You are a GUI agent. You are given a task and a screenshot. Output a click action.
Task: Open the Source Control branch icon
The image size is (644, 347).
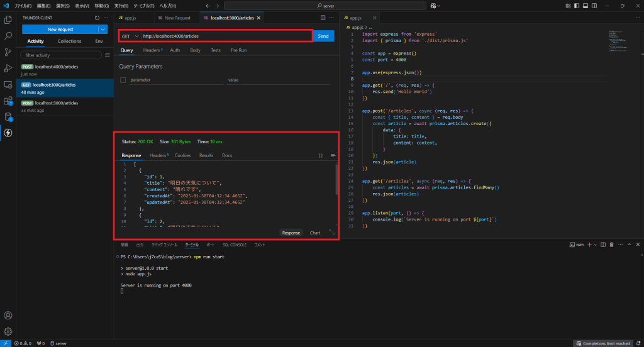8,52
